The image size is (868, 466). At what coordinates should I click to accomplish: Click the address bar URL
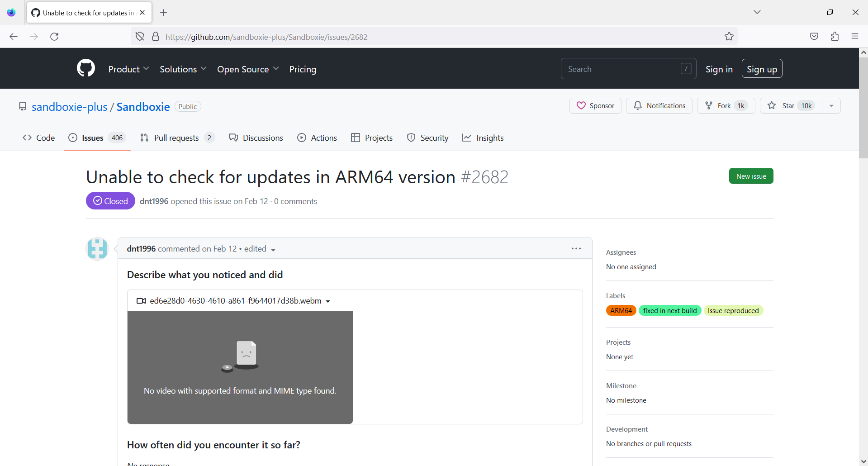[266, 37]
